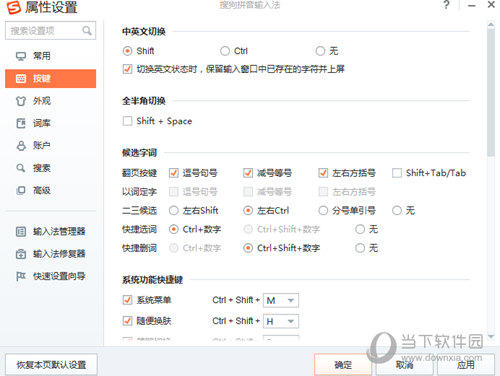Click the shirt icon next to 外观
This screenshot has height=376, width=500.
click(x=21, y=101)
